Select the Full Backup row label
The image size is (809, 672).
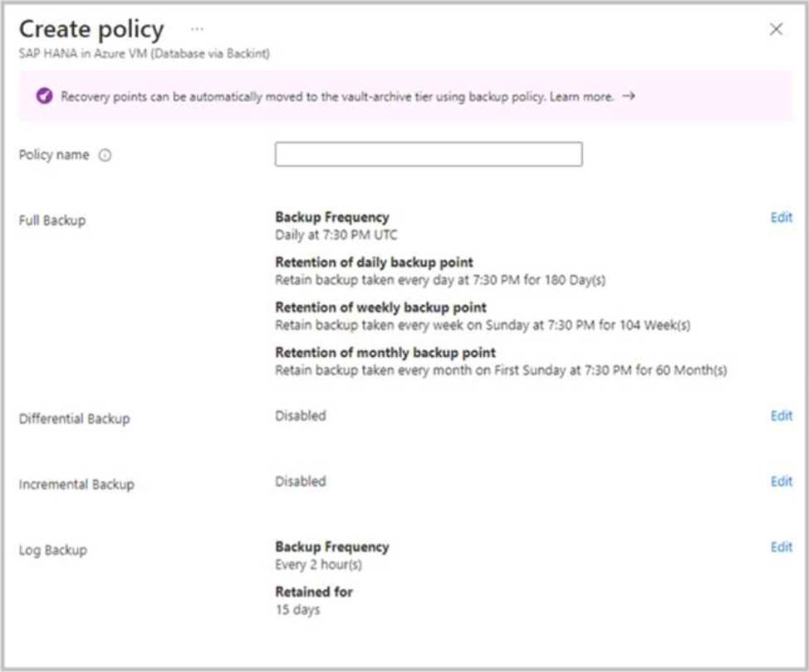(x=52, y=220)
